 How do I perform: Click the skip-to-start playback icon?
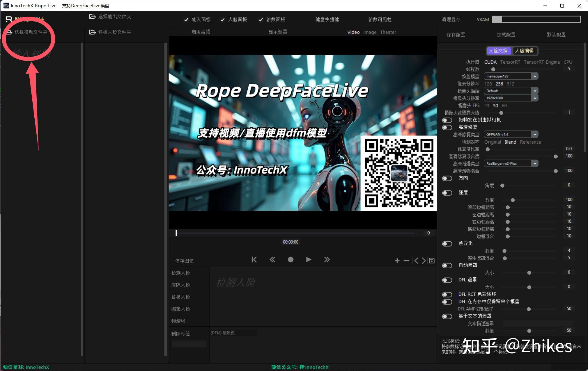[254, 259]
